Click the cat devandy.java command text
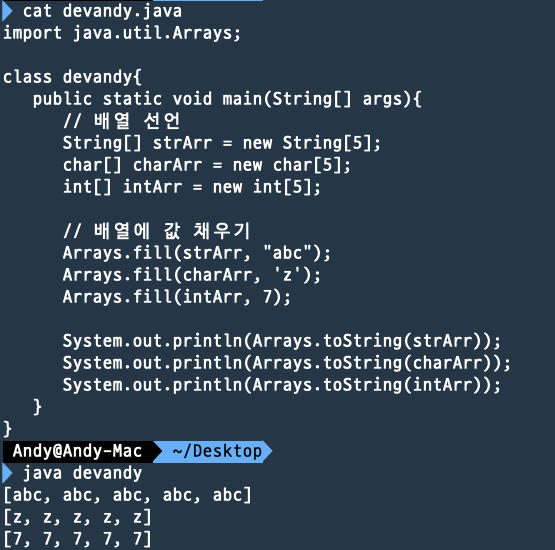This screenshot has width=555, height=550. click(x=102, y=11)
